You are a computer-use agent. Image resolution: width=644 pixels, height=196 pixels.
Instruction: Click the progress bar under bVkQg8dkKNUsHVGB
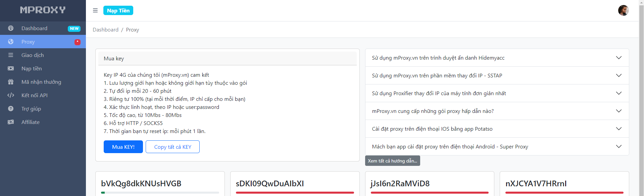(x=160, y=193)
